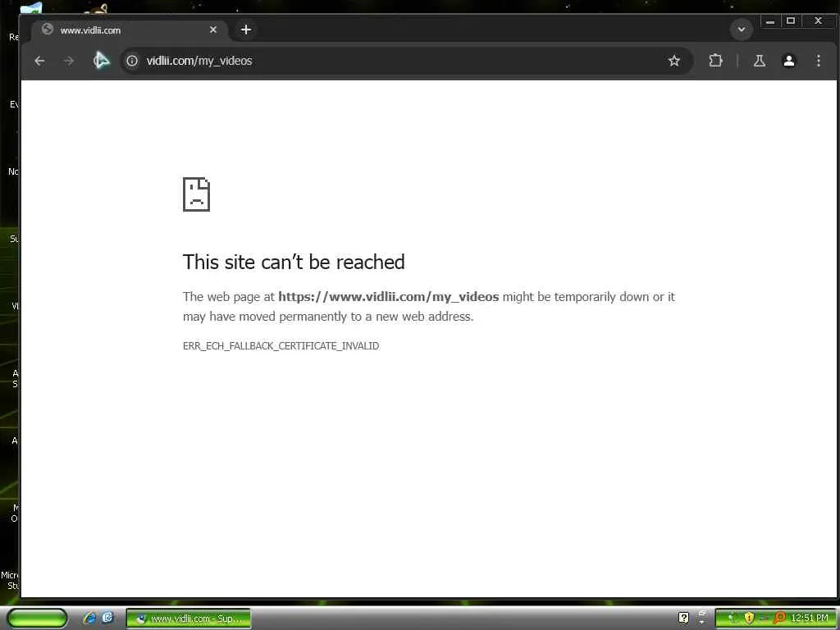Viewport: 840px width, 630px height.
Task: Launch Internet Explorer from quick launch
Action: click(x=89, y=619)
